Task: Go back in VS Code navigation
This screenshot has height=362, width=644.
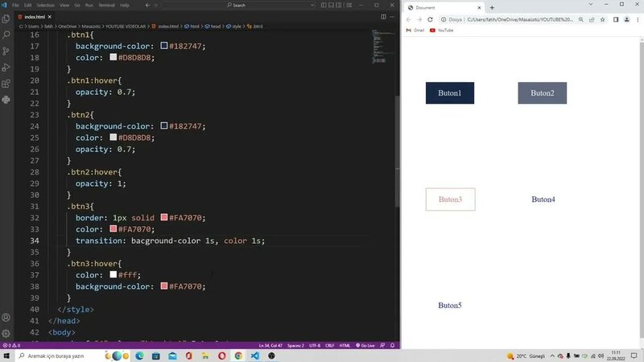Action: [147, 5]
